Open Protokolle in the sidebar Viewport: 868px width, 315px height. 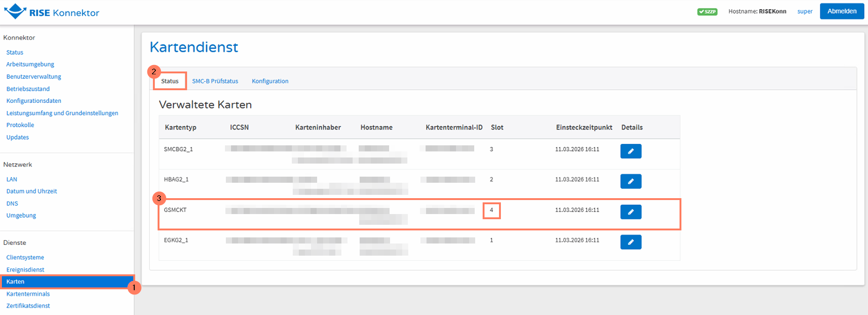click(20, 125)
